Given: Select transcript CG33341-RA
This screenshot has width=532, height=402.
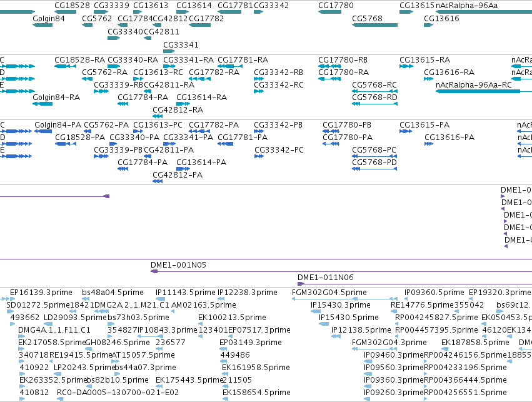Looking at the screenshot, I should pos(188,60).
